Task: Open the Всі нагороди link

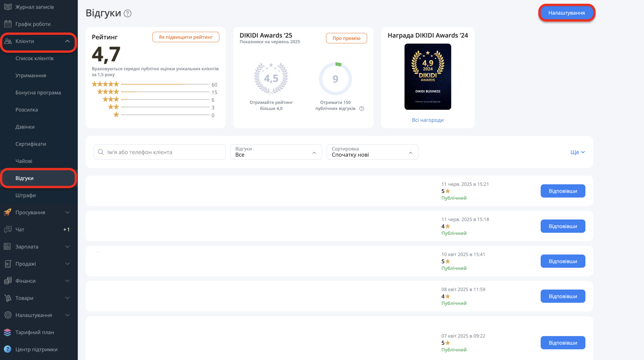Action: tap(427, 120)
